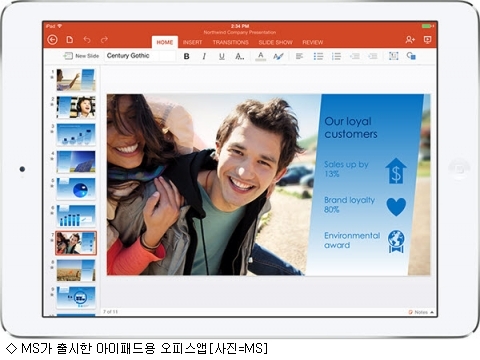Tap the iPad home button
Image resolution: width=480 pixels, height=360 pixels.
459,169
